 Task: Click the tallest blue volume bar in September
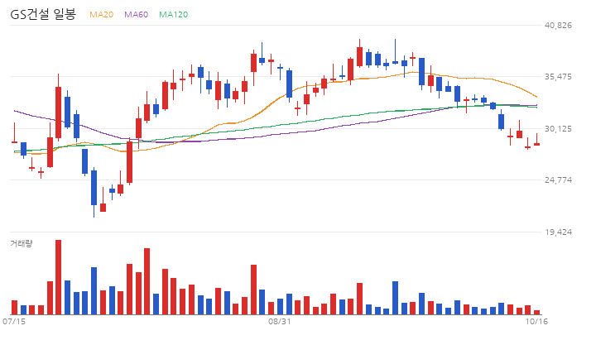tap(396, 298)
